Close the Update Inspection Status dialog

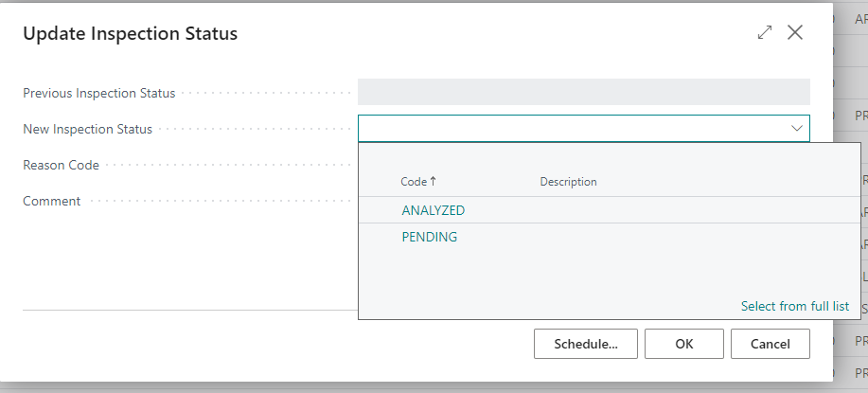click(795, 33)
